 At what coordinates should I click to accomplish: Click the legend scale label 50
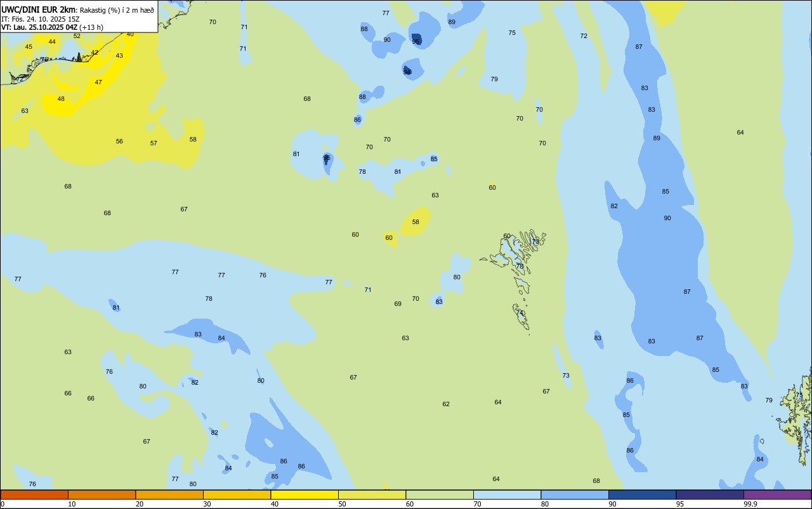click(x=342, y=504)
